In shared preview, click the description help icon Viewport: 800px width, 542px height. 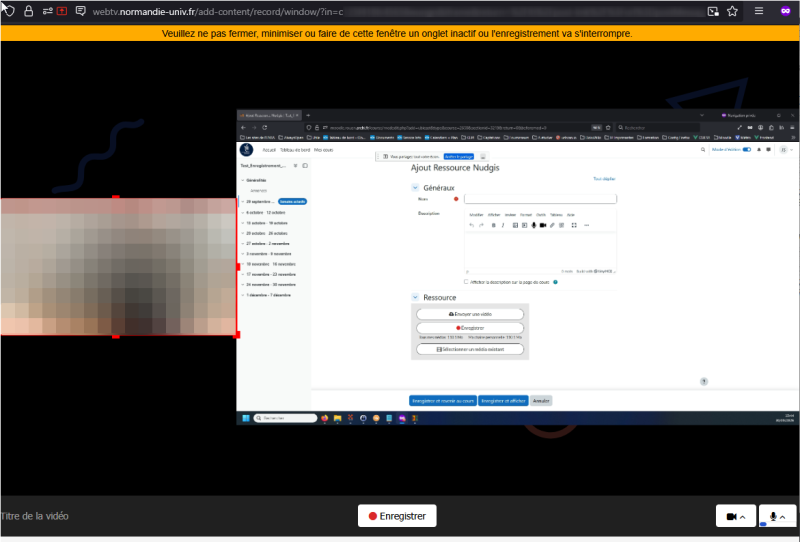point(556,282)
